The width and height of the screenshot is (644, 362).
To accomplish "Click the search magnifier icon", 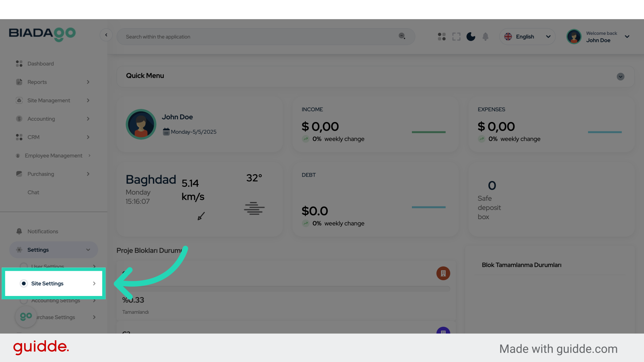I will pos(402,36).
